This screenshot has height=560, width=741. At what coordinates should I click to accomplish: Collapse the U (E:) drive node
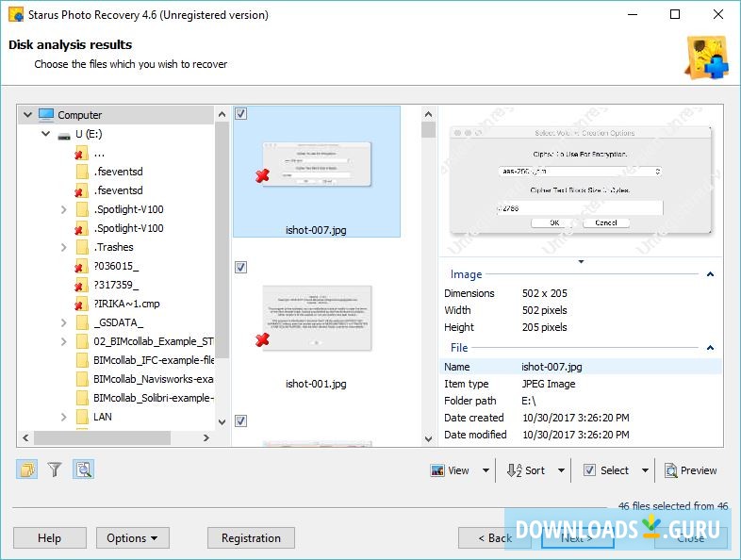coord(46,133)
